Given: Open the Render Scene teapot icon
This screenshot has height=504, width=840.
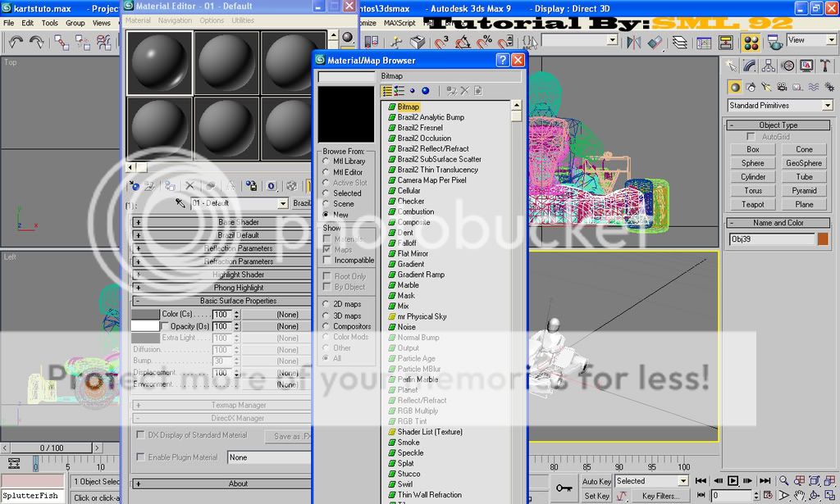Looking at the screenshot, I should coord(774,43).
